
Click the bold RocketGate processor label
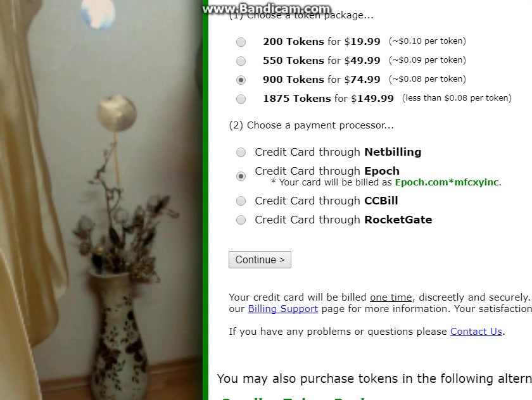pos(398,220)
